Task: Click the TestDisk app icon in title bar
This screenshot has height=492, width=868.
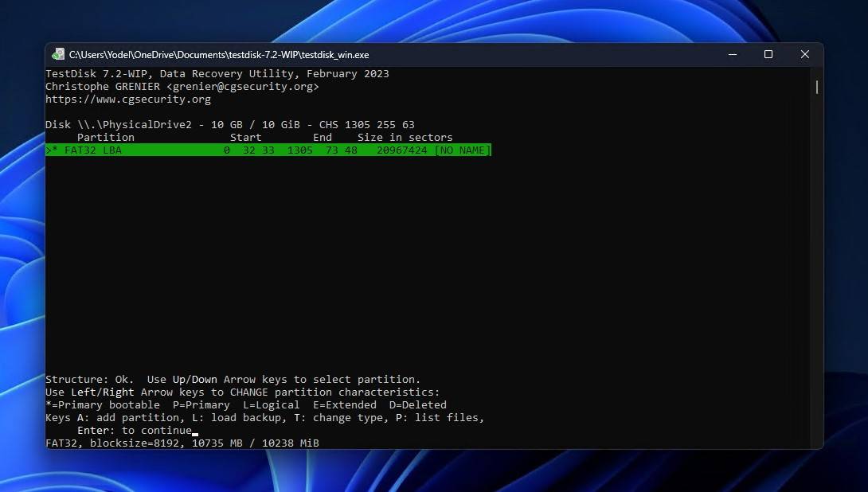Action: click(x=58, y=54)
